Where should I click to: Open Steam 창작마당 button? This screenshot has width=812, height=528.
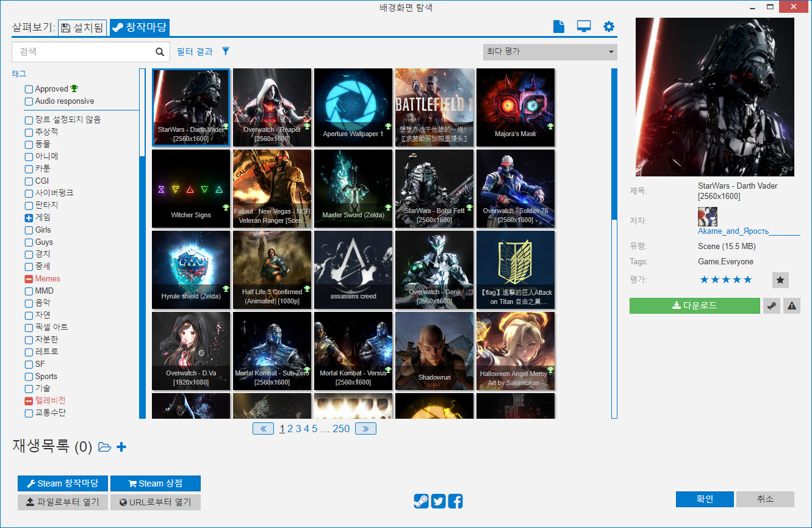point(63,483)
